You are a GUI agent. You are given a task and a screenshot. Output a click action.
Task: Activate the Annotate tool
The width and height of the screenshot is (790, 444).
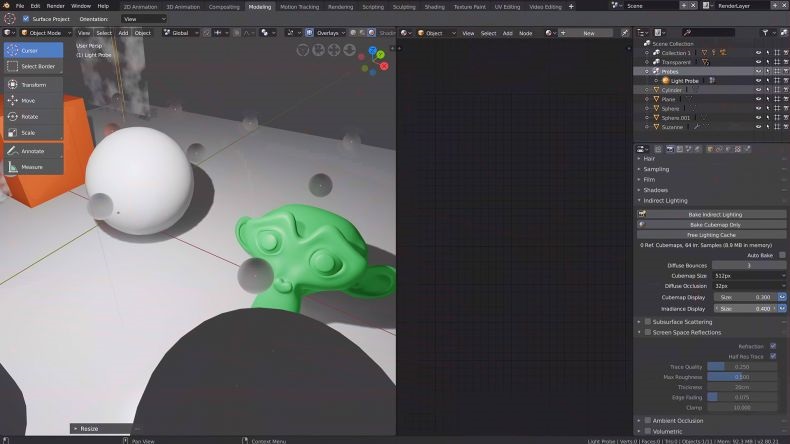tap(33, 151)
